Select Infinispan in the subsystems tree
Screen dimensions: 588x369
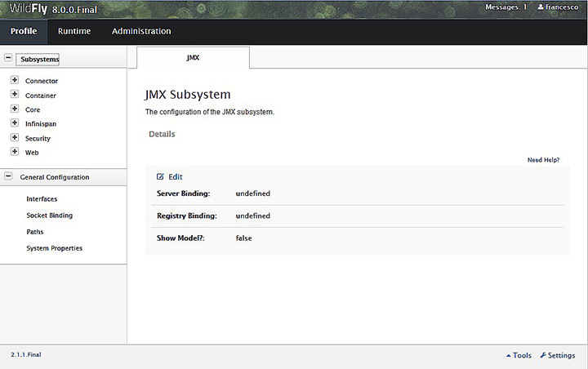pyautogui.click(x=41, y=124)
